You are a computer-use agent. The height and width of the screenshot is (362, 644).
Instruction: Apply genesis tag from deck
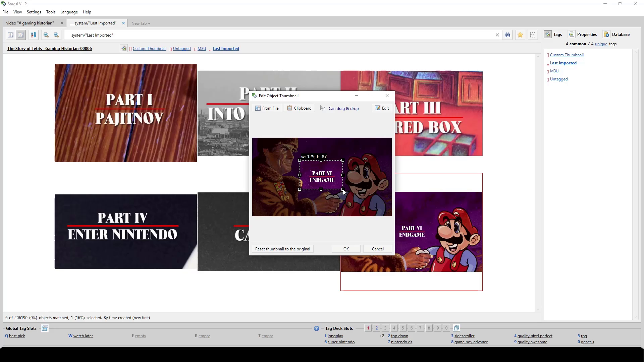[x=587, y=342]
